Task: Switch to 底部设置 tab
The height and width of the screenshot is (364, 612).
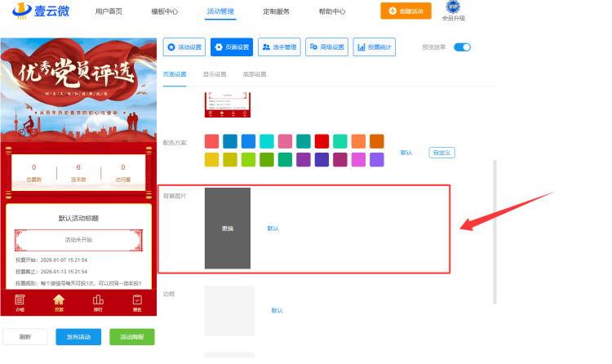Action: [x=255, y=74]
